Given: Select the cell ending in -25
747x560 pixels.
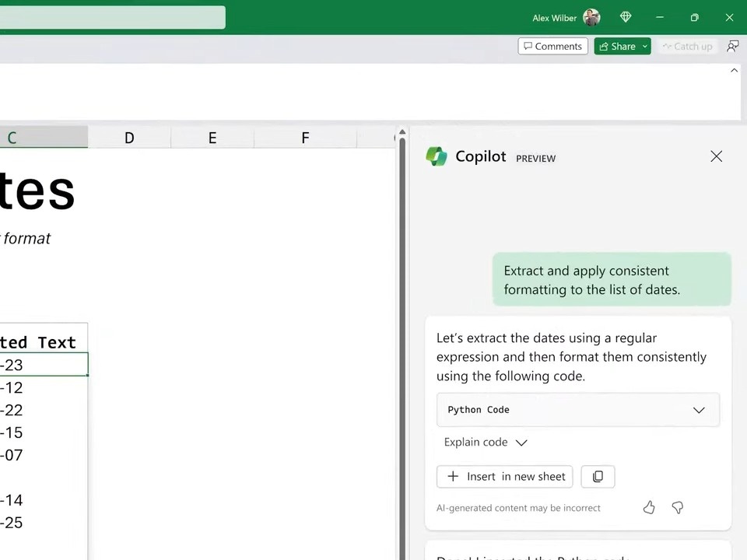Looking at the screenshot, I should coord(44,522).
